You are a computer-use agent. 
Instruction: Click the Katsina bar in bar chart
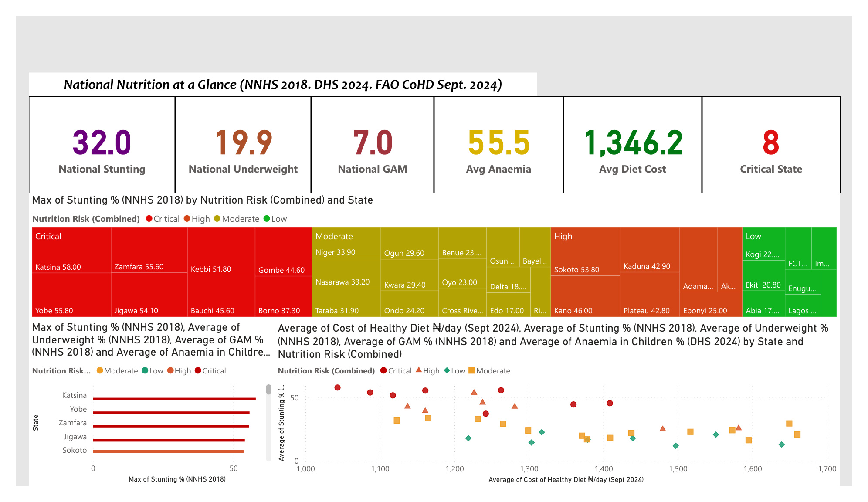(174, 399)
